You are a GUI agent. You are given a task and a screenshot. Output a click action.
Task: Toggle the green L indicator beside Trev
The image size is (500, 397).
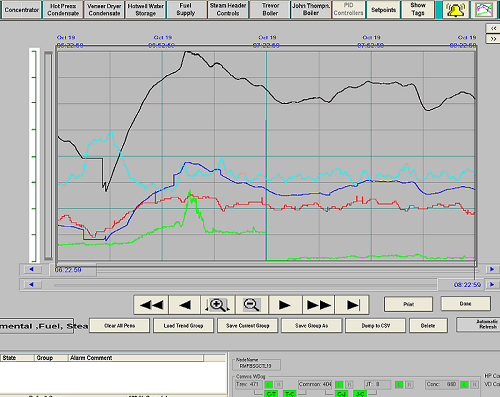(268, 385)
